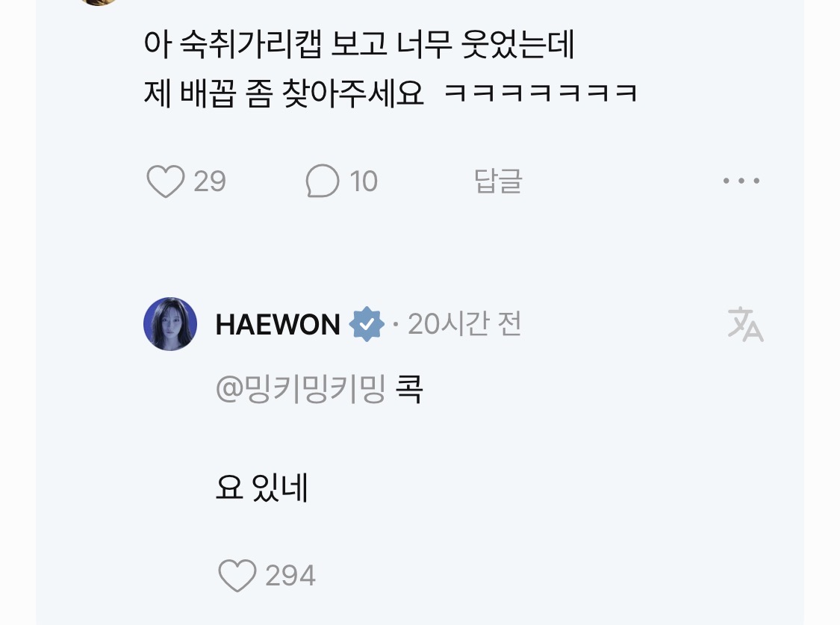Tap the 제 배꼽 좀 찾아주세요 line
Screen dimensions: 840x625
click(284, 93)
